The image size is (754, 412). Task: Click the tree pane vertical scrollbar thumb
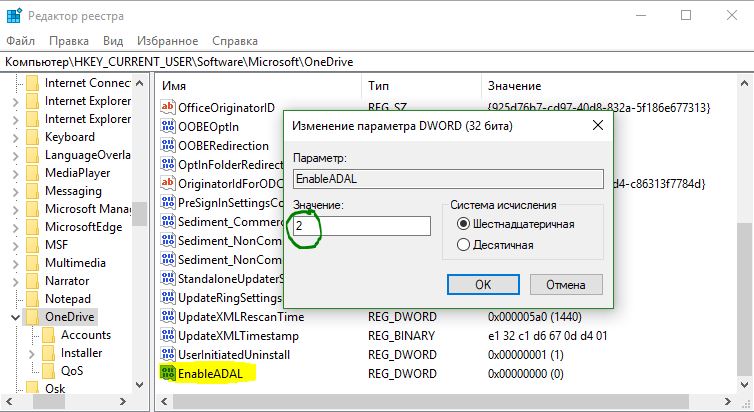click(x=139, y=213)
